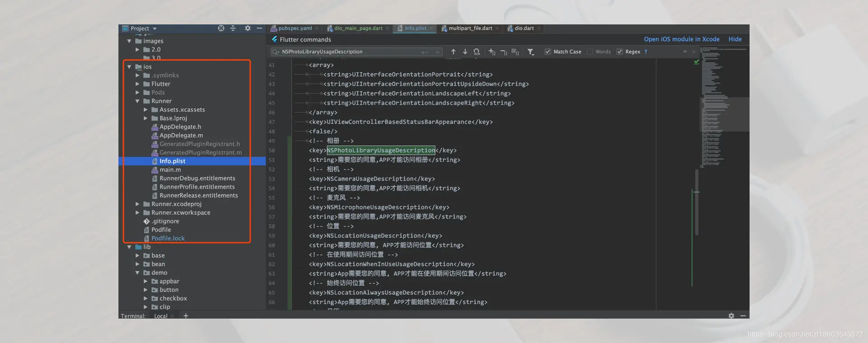
Task: Click the find all occurrences icon
Action: [477, 52]
